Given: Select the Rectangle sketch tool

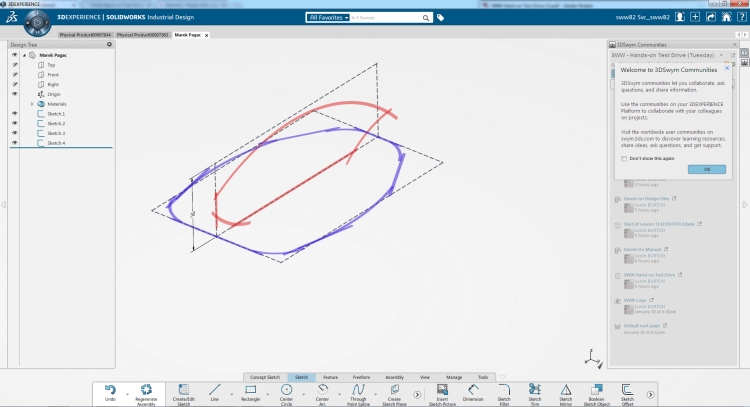Looking at the screenshot, I should 251,391.
